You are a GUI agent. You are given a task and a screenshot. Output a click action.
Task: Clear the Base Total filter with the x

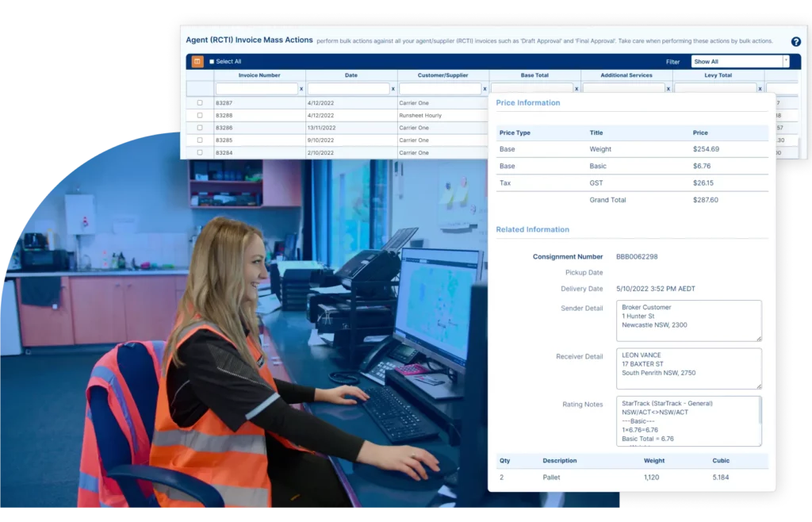[x=576, y=89]
